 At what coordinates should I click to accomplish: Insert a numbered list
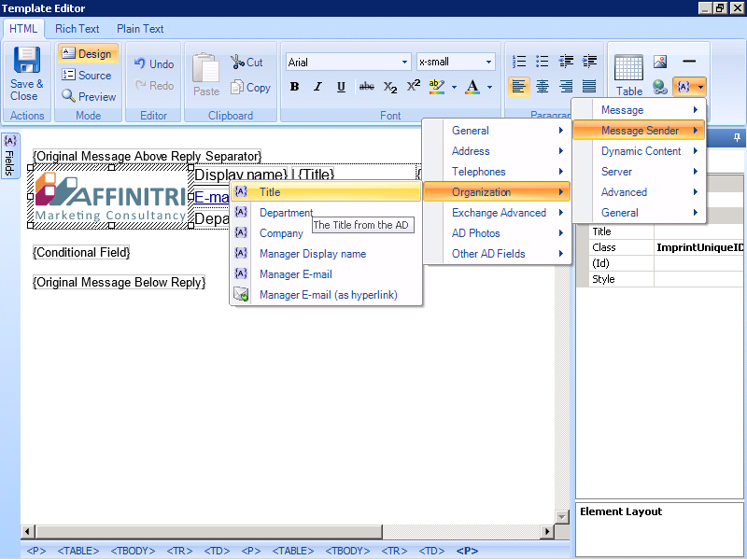click(519, 62)
